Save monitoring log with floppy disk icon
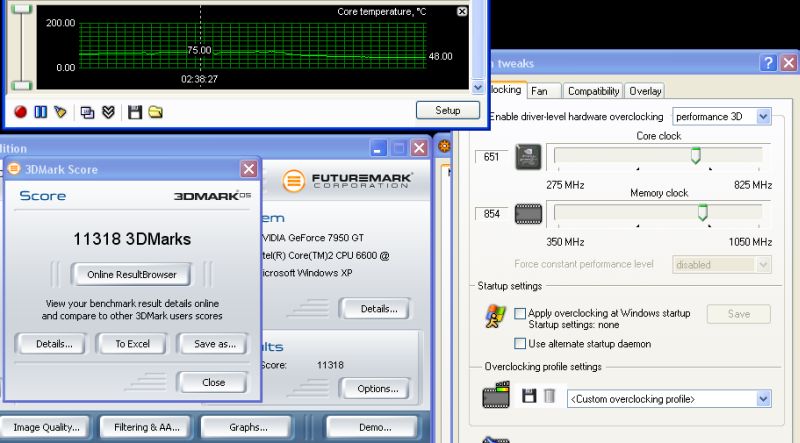The width and height of the screenshot is (800, 443). point(135,112)
